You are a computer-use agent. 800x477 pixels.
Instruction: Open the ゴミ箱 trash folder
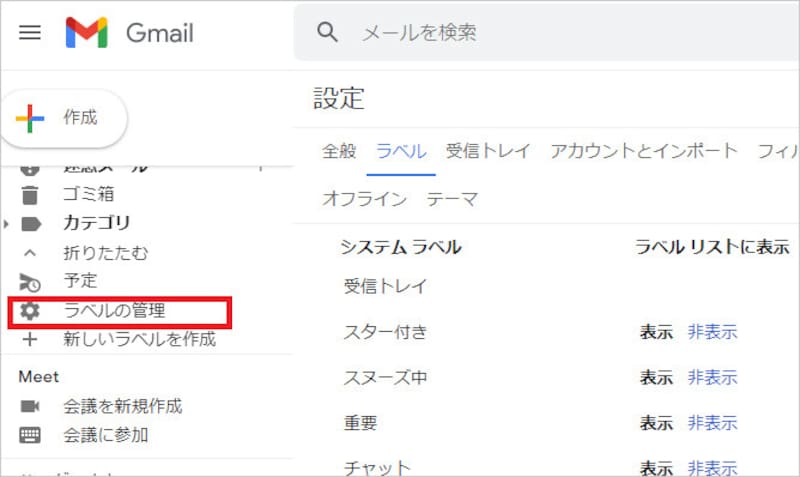[88, 194]
